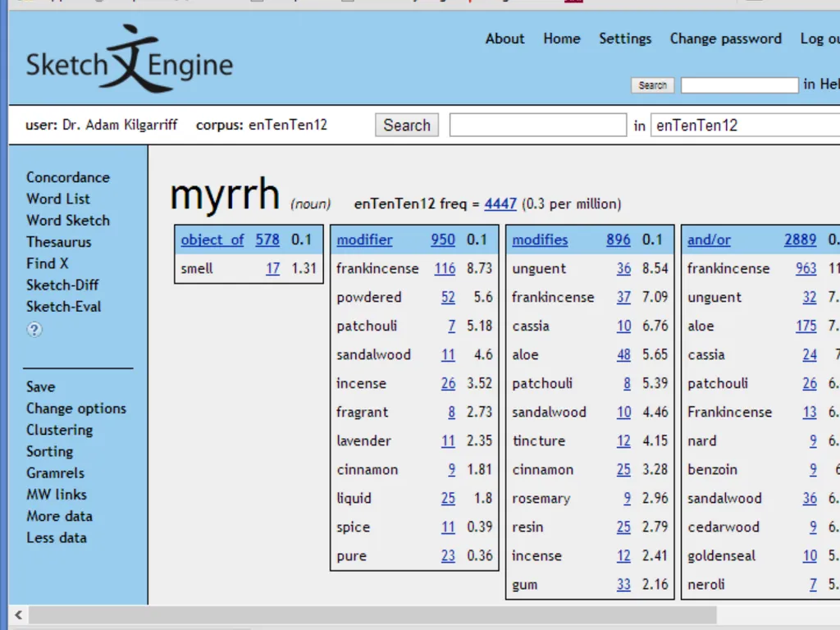Open Thesaurus
840x630 pixels.
click(59, 242)
